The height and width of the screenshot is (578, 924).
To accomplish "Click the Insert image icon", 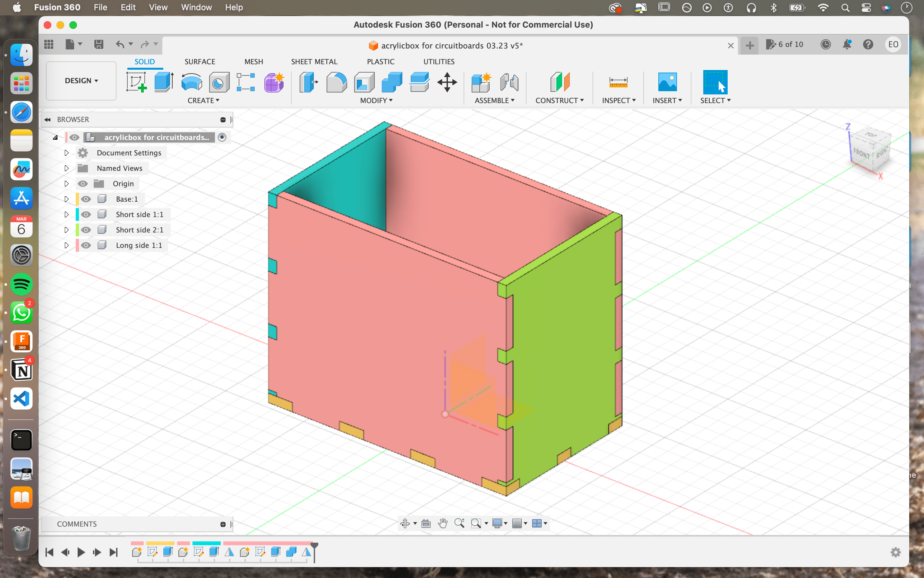I will [x=667, y=82].
